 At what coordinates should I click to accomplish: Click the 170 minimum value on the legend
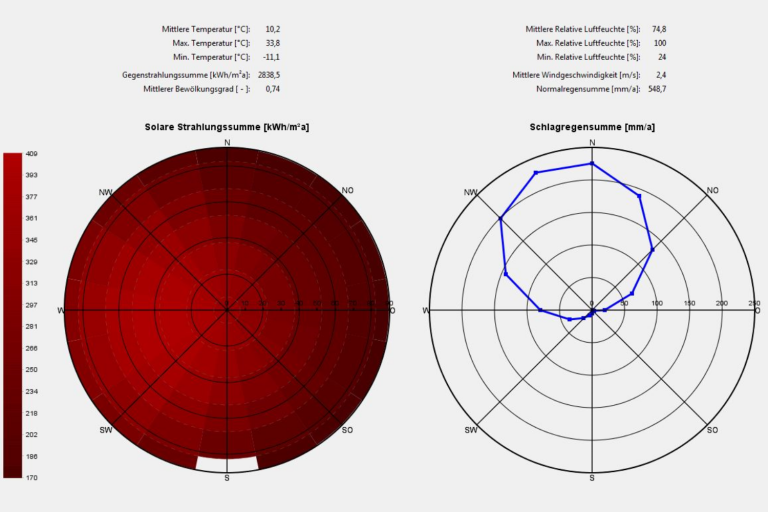(32, 477)
